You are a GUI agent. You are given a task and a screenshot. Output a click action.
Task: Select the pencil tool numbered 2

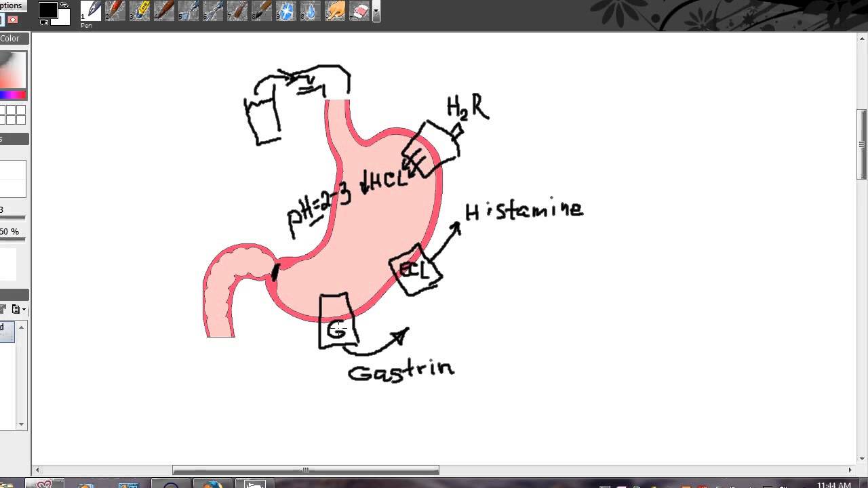(115, 11)
